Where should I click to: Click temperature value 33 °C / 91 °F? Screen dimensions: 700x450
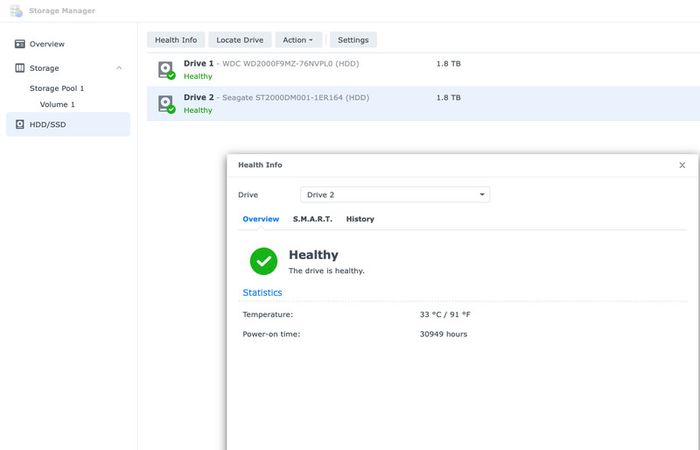445,314
